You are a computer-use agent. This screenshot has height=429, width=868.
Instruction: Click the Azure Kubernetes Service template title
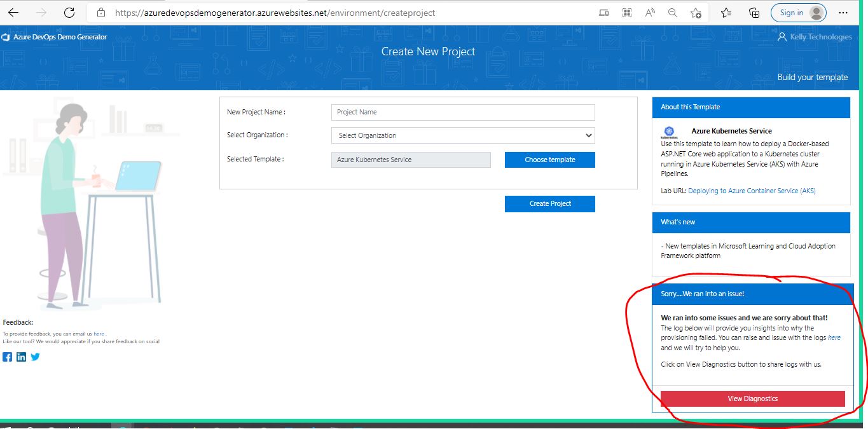point(731,131)
